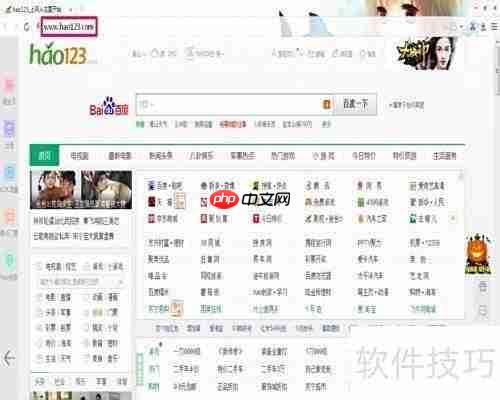Open the 百度·贴吧 site link
Screen dimensions: 500x400
(x=165, y=186)
